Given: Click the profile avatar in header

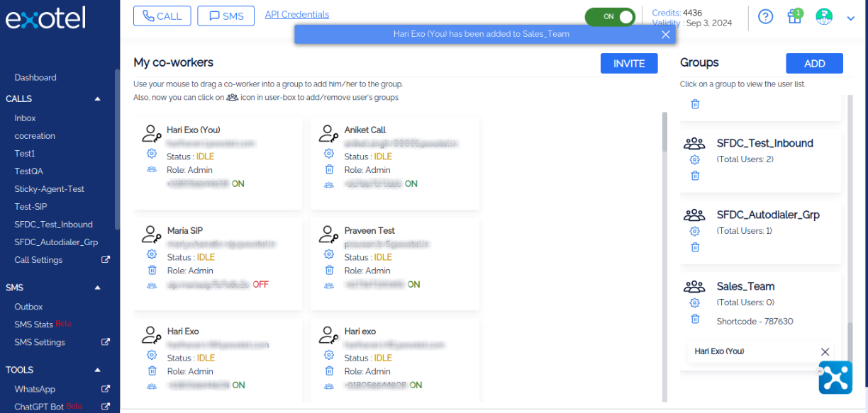Looking at the screenshot, I should 823,16.
